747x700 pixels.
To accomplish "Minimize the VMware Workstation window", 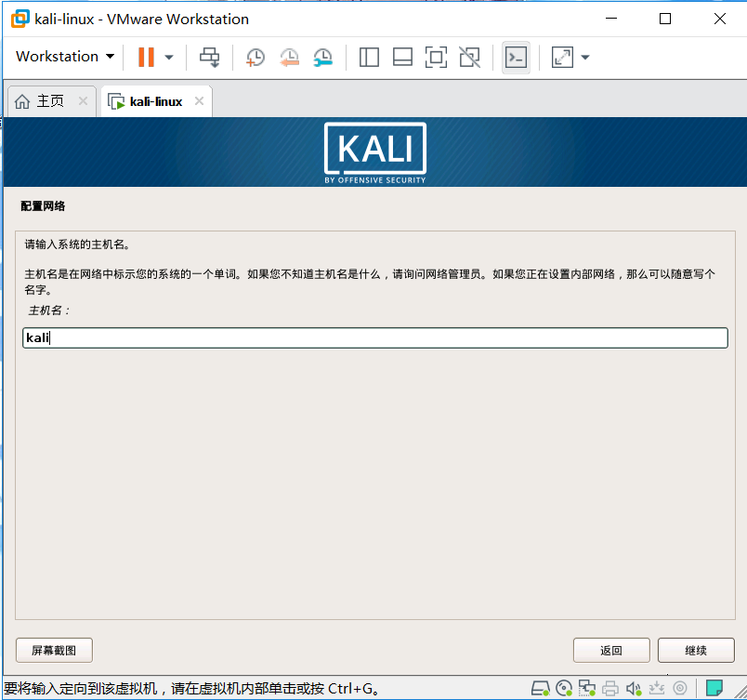I will (611, 19).
